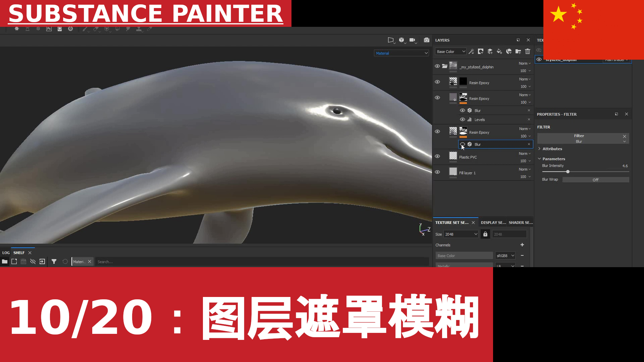Screen dimensions: 644x362
Task: Click the Photoshop export icon in toolbar
Action: (49, 29)
